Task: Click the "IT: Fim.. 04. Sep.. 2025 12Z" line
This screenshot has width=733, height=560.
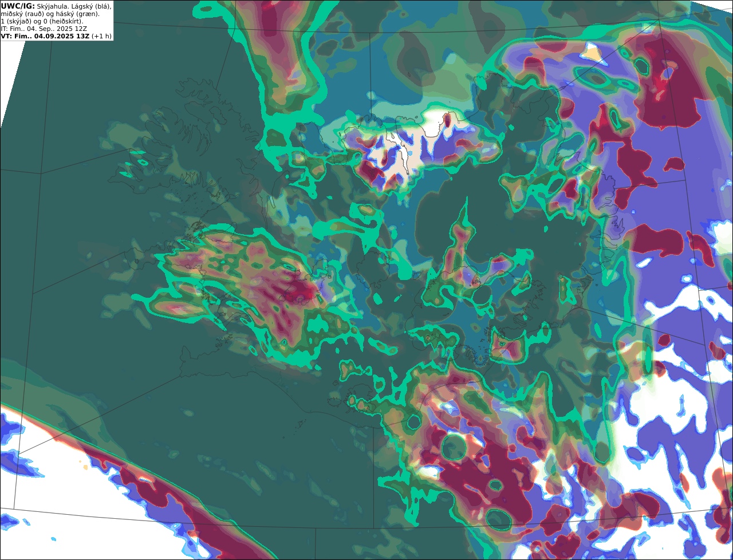Action: 44,29
